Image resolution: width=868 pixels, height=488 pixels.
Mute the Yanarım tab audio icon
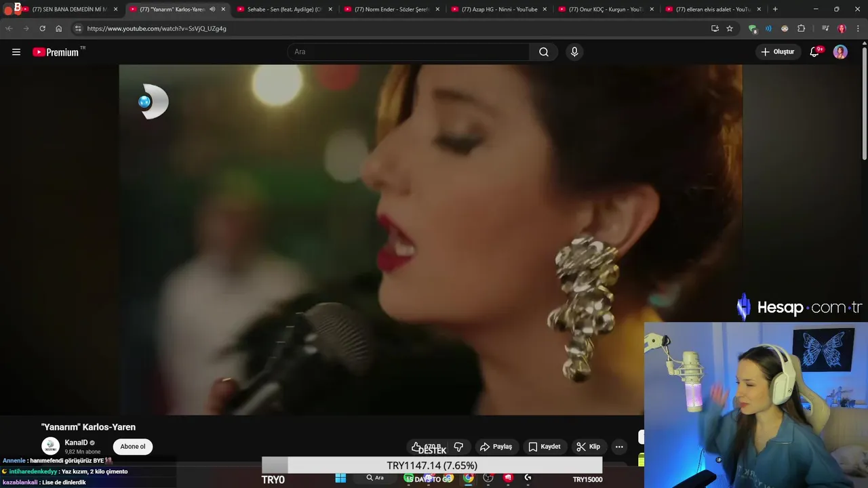[212, 9]
